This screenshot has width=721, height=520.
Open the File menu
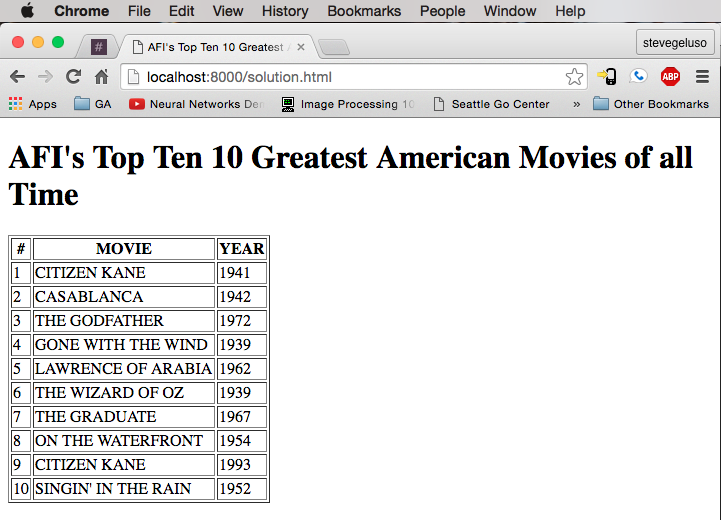point(139,11)
